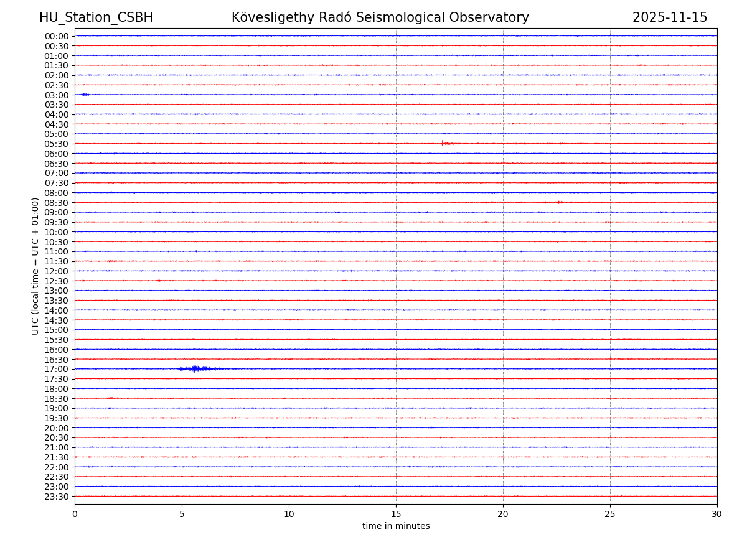
Task: Click the vertical UTC local time axis label
Action: (36, 266)
